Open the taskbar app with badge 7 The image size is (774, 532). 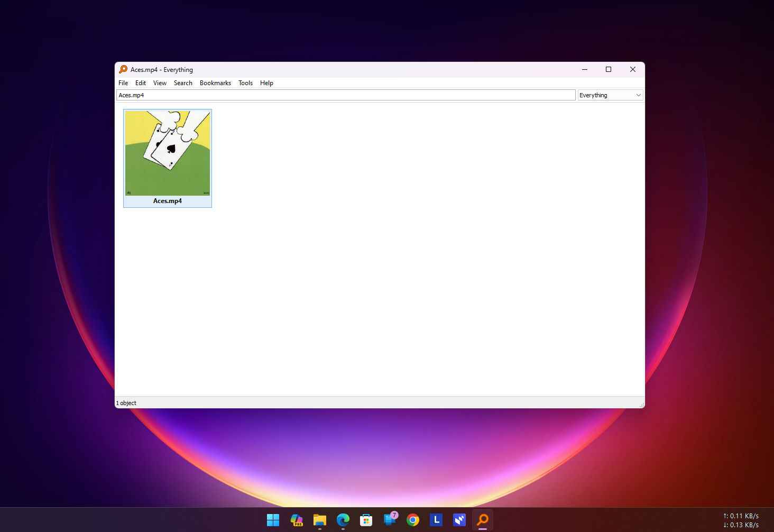[390, 520]
